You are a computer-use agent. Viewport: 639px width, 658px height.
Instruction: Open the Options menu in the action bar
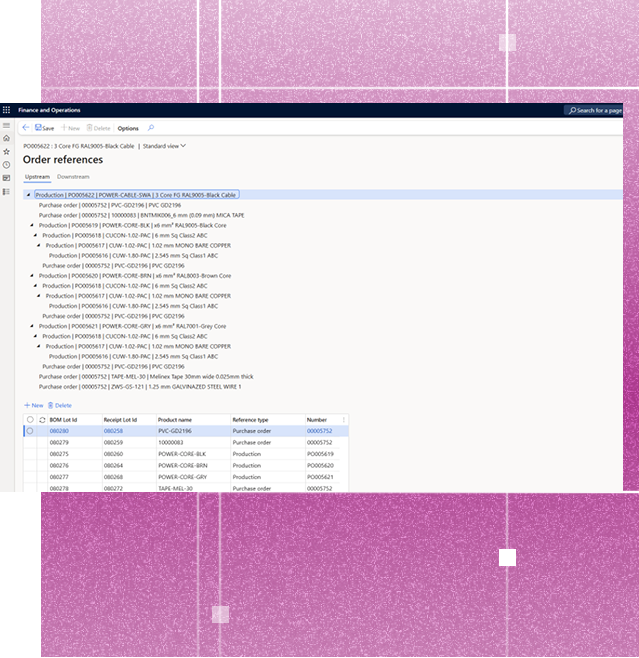click(x=128, y=128)
